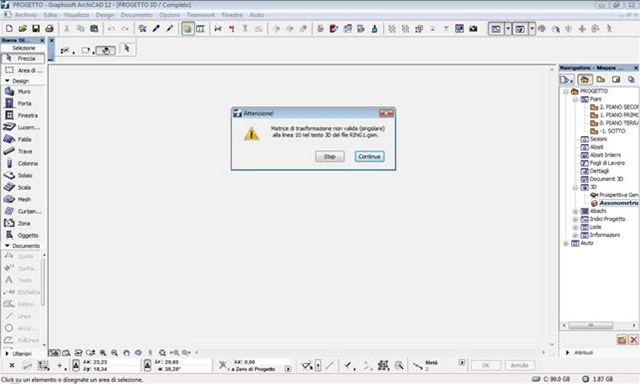This screenshot has width=640, height=384.
Task: Close the toolbox panel
Action: (x=42, y=40)
